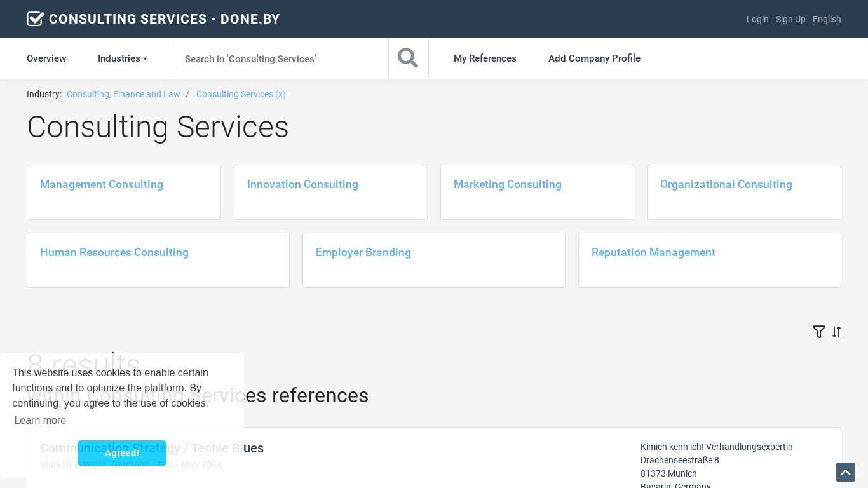Viewport: 868px width, 488px height.
Task: Open the Reputation Management category
Action: (x=653, y=252)
